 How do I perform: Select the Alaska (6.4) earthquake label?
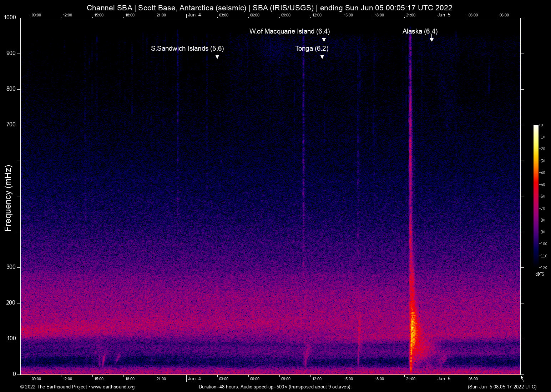420,31
